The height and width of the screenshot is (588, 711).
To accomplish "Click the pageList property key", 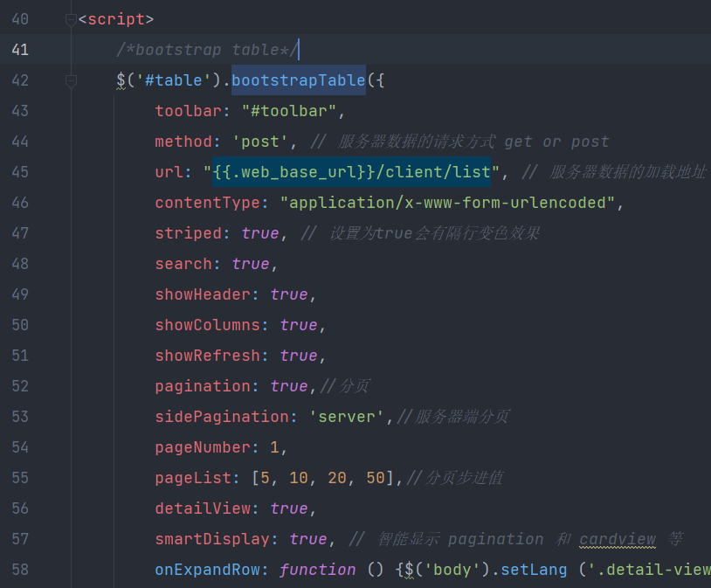I will [x=193, y=478].
